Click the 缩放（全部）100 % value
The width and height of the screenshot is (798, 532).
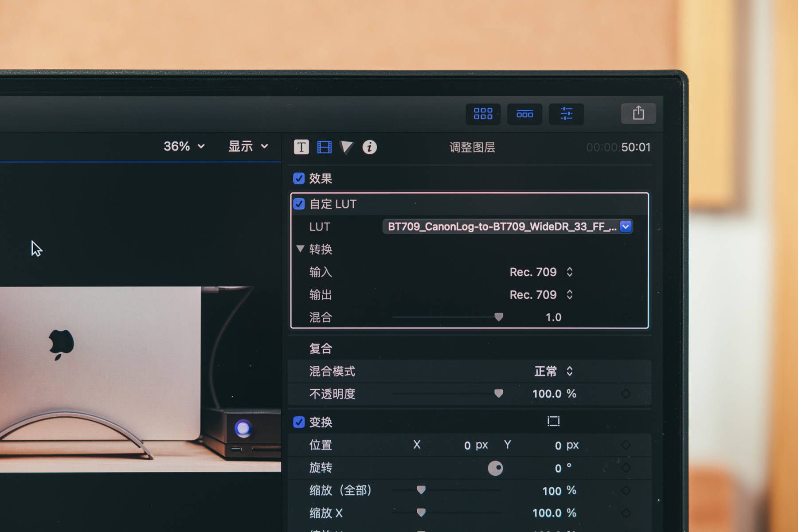pos(559,491)
